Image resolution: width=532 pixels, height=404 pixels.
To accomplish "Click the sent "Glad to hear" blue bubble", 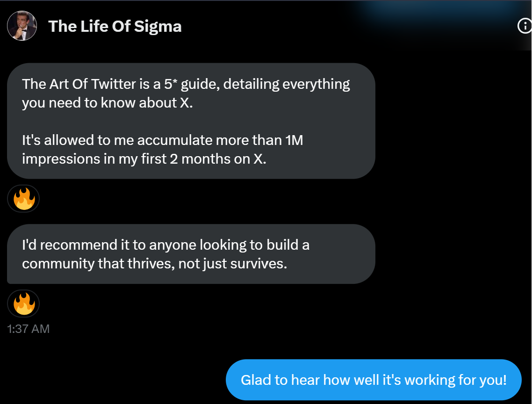I will pyautogui.click(x=373, y=380).
